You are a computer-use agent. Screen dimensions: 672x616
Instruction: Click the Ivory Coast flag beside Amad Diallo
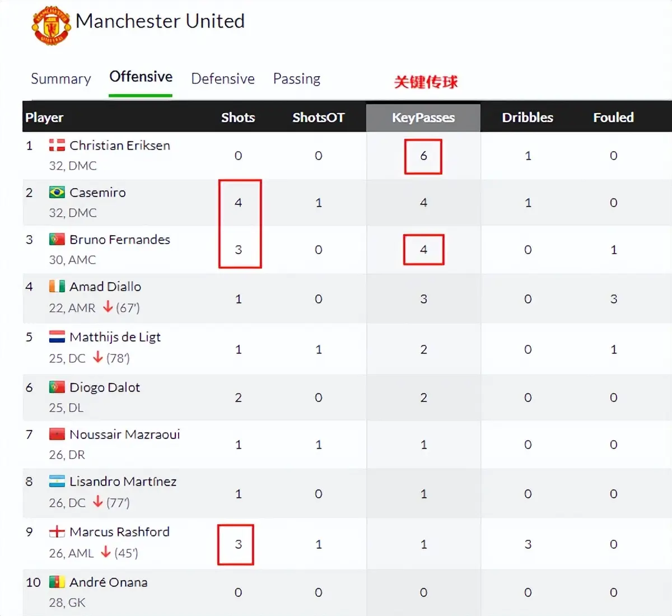[x=57, y=287]
